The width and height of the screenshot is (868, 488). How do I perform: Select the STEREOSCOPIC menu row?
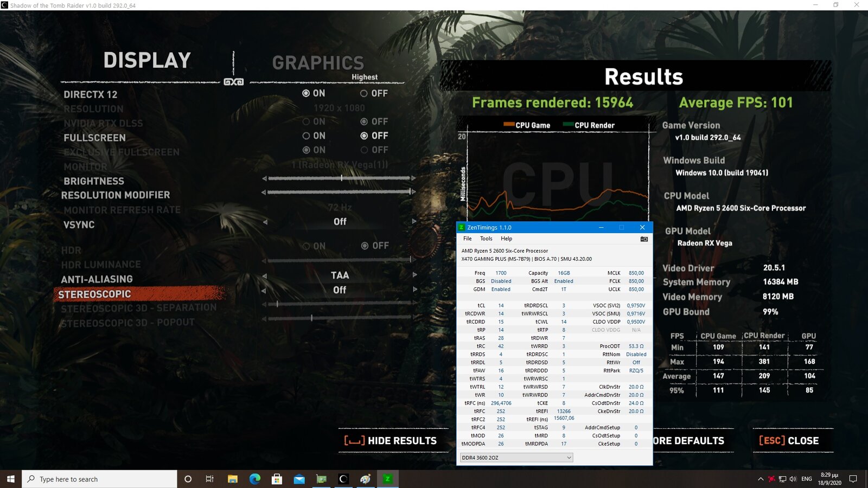140,294
